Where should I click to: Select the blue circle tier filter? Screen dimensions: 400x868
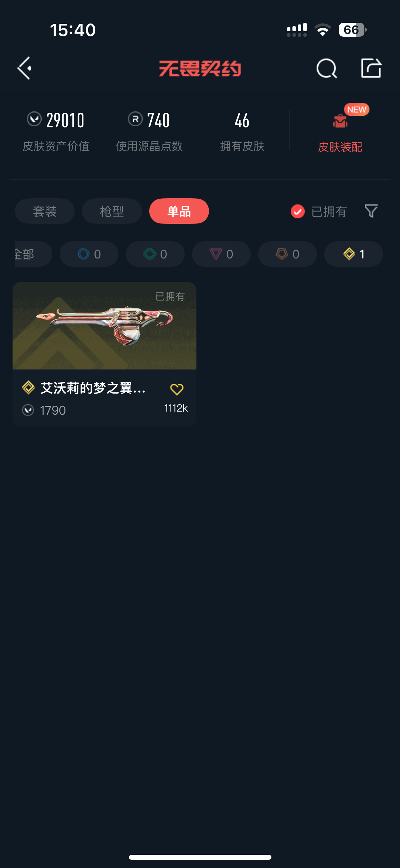pyautogui.click(x=89, y=254)
